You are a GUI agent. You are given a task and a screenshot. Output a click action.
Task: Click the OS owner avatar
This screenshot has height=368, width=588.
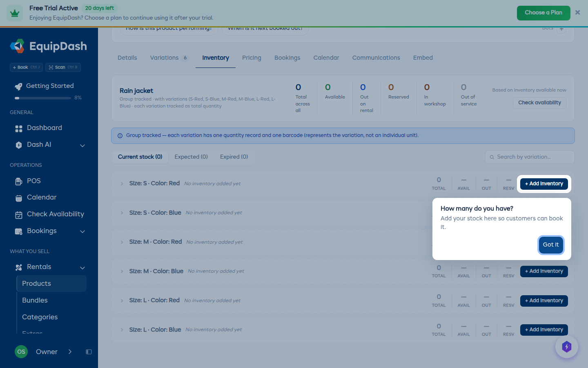[x=21, y=352]
